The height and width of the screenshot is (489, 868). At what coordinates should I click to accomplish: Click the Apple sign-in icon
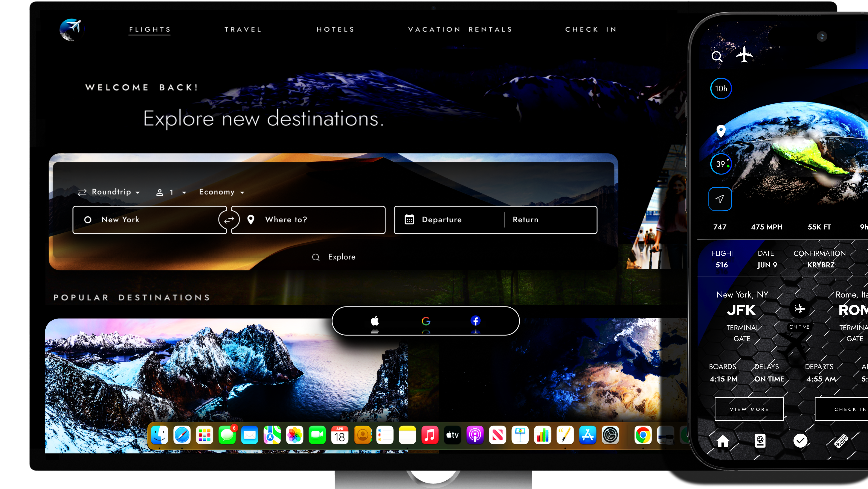(375, 321)
